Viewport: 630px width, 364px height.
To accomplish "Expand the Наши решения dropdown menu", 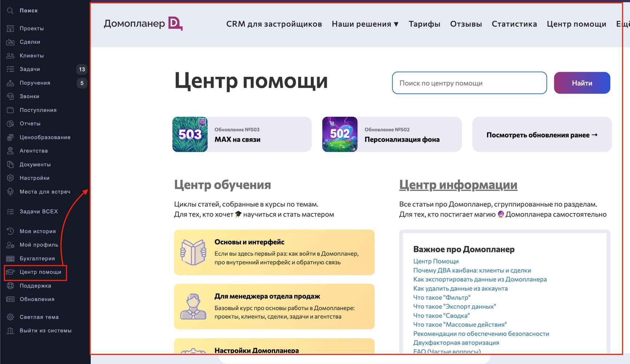I will [x=365, y=24].
